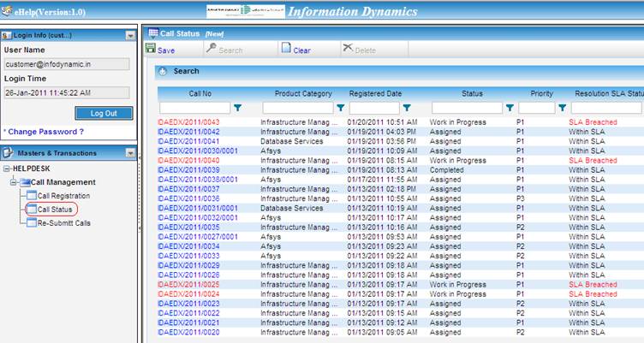Open Re-Submitt Calls in the tree
Image resolution: width=644 pixels, height=343 pixels.
coord(63,222)
